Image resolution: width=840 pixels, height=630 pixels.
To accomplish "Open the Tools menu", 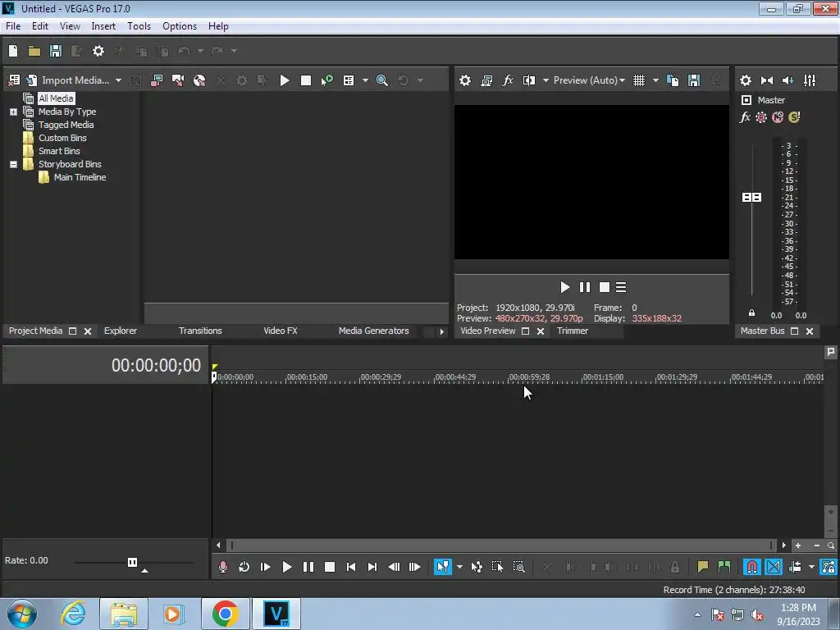I will pos(139,26).
